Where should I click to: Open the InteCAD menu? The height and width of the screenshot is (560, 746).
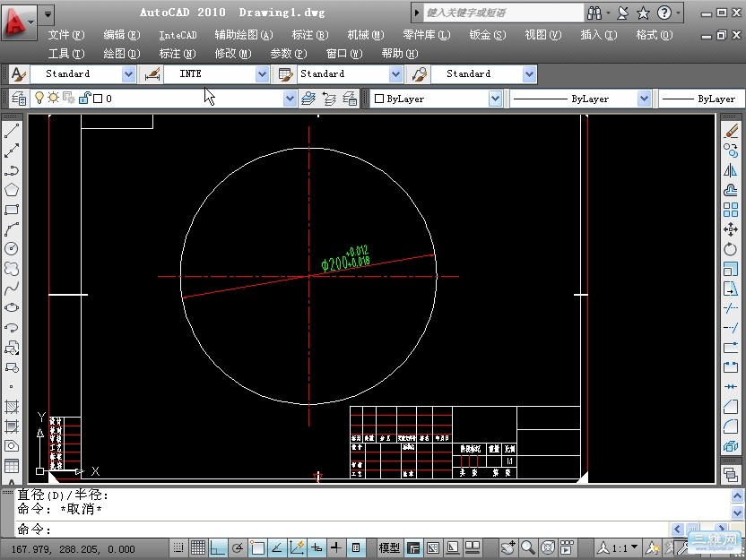[178, 35]
